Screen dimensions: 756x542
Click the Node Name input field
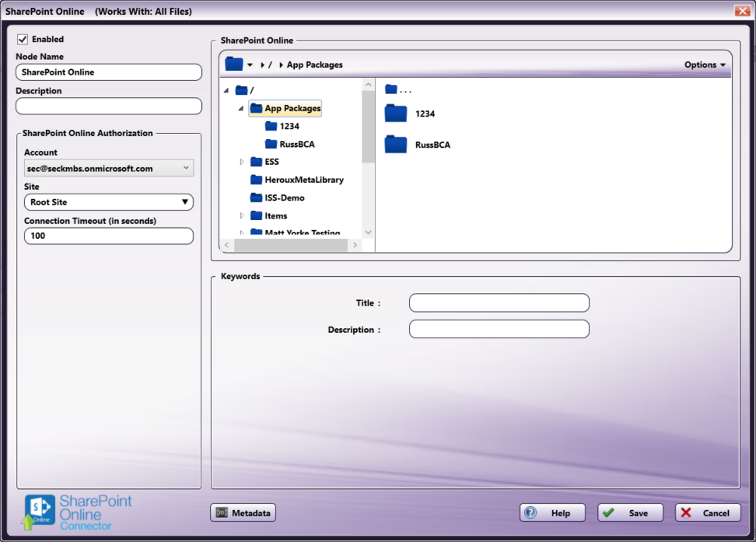click(x=109, y=72)
